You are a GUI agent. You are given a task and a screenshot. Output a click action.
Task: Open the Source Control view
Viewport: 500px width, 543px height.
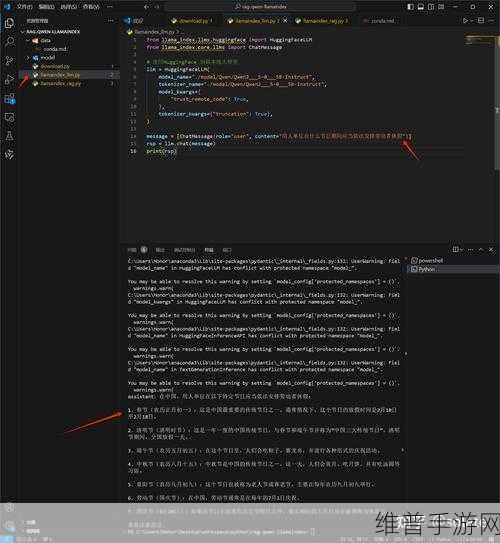9,61
